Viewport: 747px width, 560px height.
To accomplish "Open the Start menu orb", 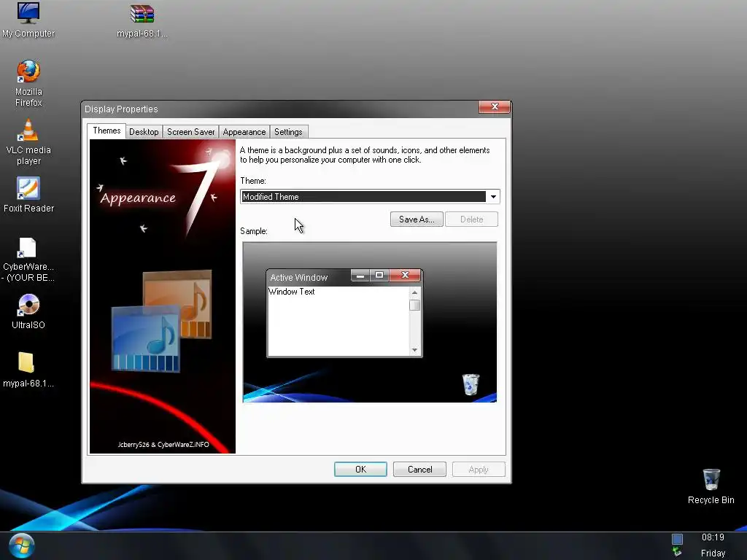I will [21, 546].
